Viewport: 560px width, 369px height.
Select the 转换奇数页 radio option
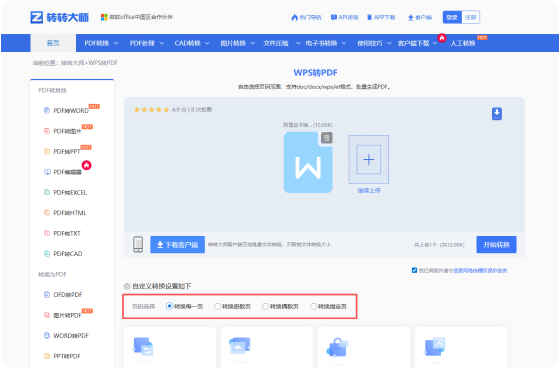coord(217,306)
